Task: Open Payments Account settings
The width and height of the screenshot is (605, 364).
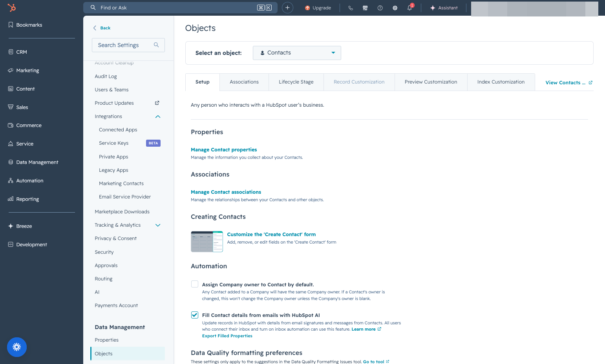Action: pyautogui.click(x=116, y=305)
